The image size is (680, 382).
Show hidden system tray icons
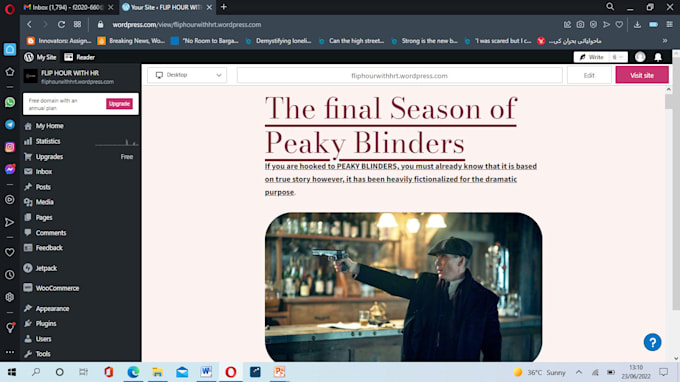579,372
